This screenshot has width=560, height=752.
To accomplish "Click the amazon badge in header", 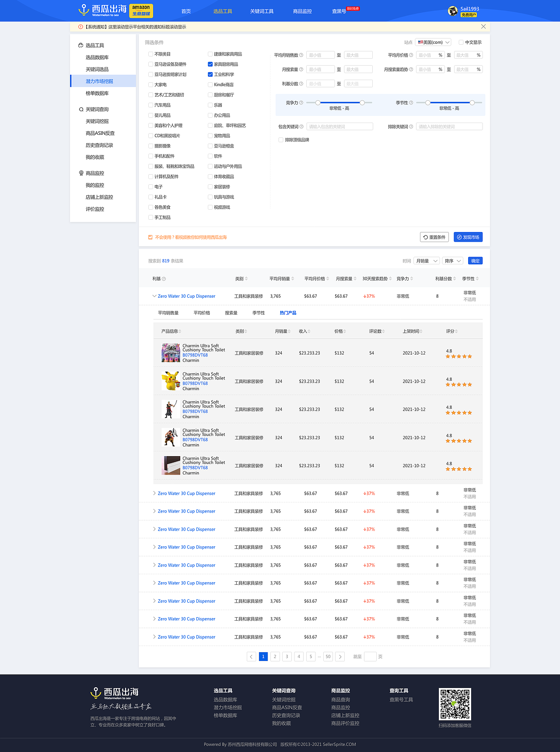I will pos(141,11).
